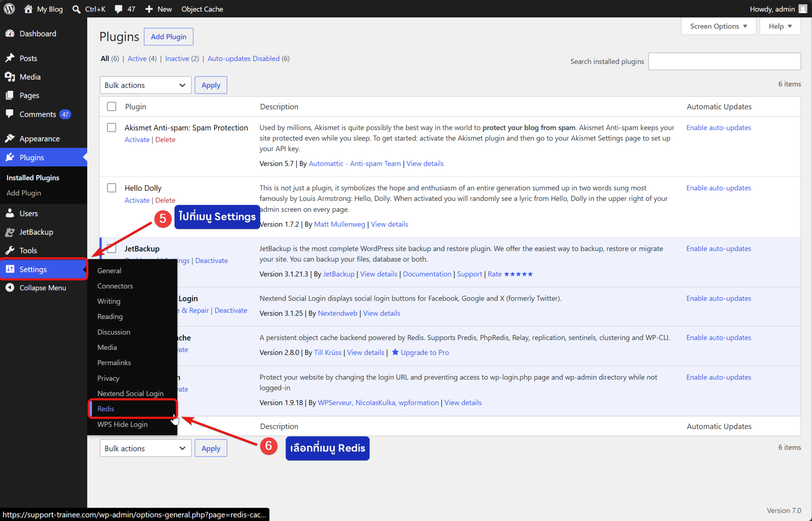The width and height of the screenshot is (812, 521).
Task: Click the Tools wrench icon
Action: click(x=10, y=250)
